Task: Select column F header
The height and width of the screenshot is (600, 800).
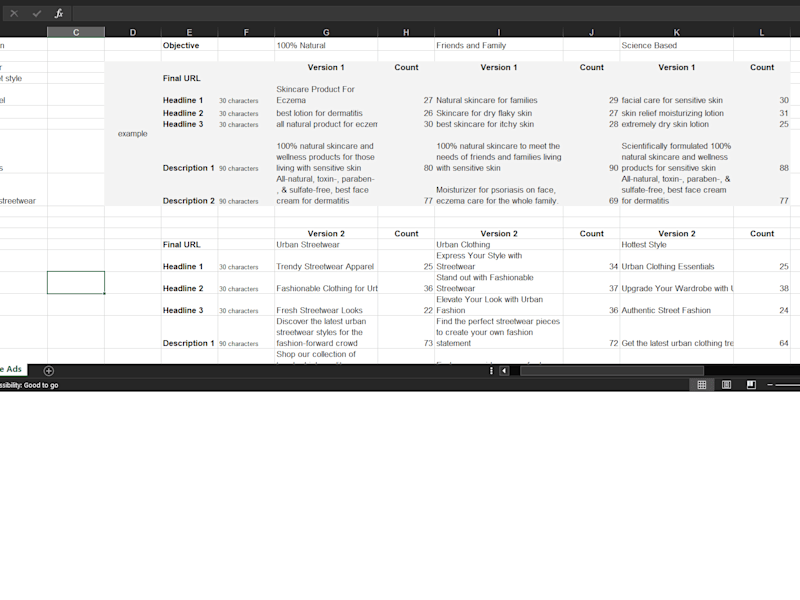Action: click(246, 32)
